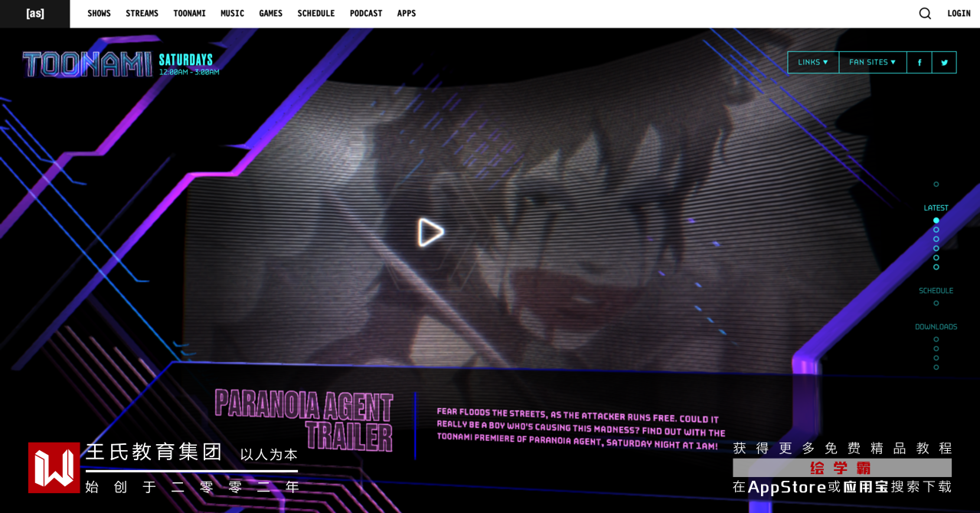
Task: Click the 'Fear floods the streets' description
Action: 581,430
